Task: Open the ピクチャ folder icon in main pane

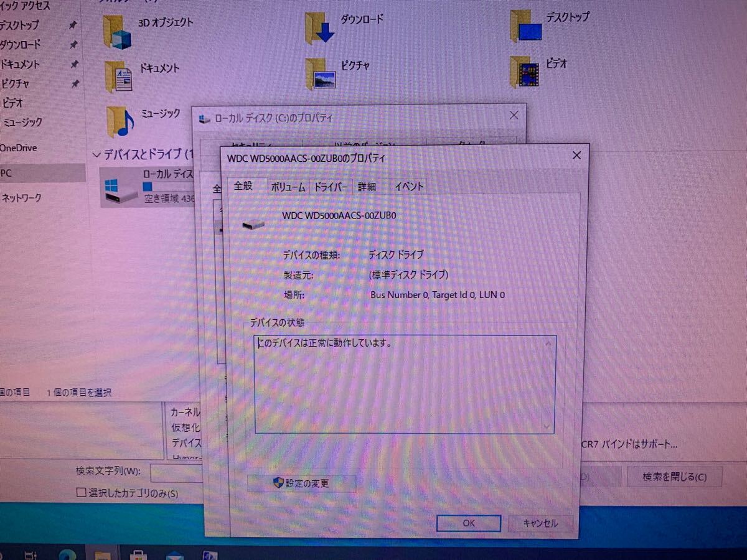Action: tap(321, 73)
